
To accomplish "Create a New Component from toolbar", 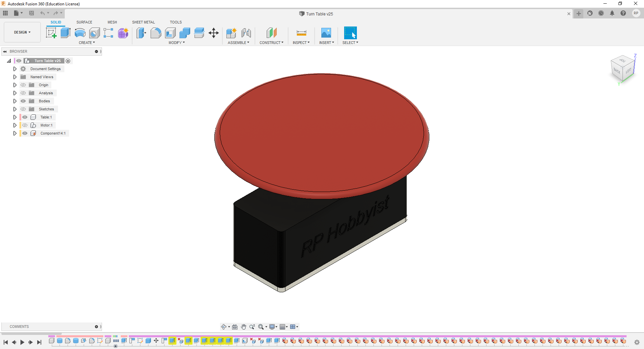I will 231,33.
